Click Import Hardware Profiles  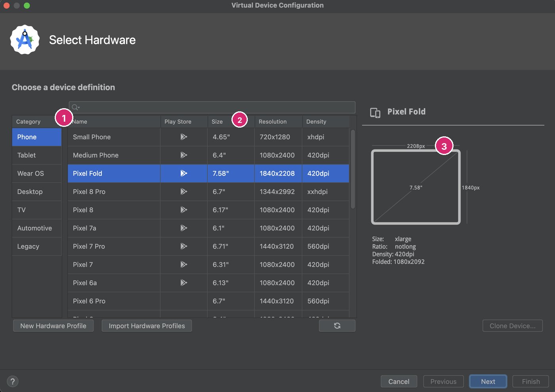tap(147, 326)
